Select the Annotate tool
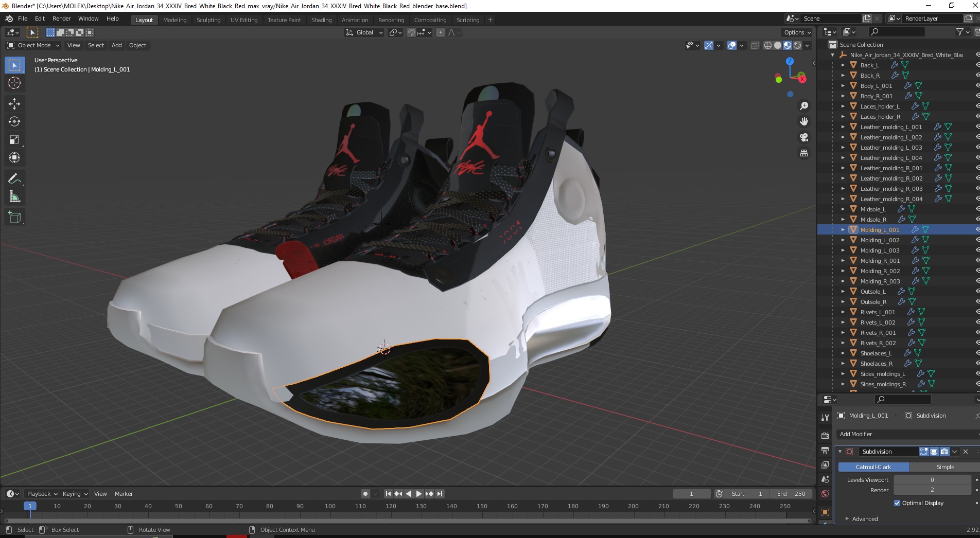The width and height of the screenshot is (980, 538). pos(14,178)
